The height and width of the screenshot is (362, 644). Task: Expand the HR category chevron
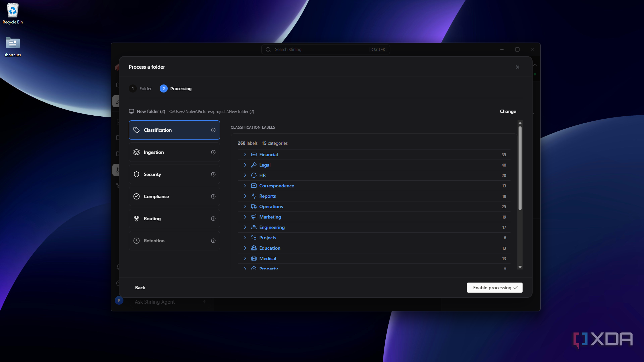[x=245, y=175]
